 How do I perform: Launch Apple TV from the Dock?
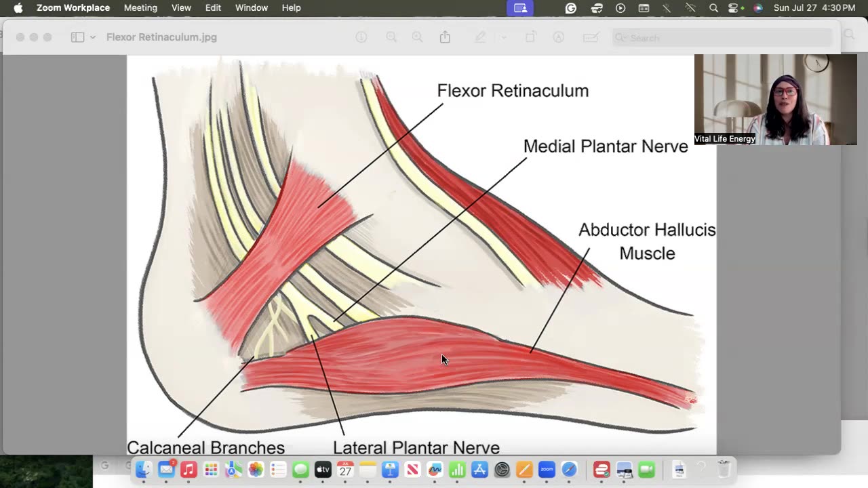coord(323,469)
